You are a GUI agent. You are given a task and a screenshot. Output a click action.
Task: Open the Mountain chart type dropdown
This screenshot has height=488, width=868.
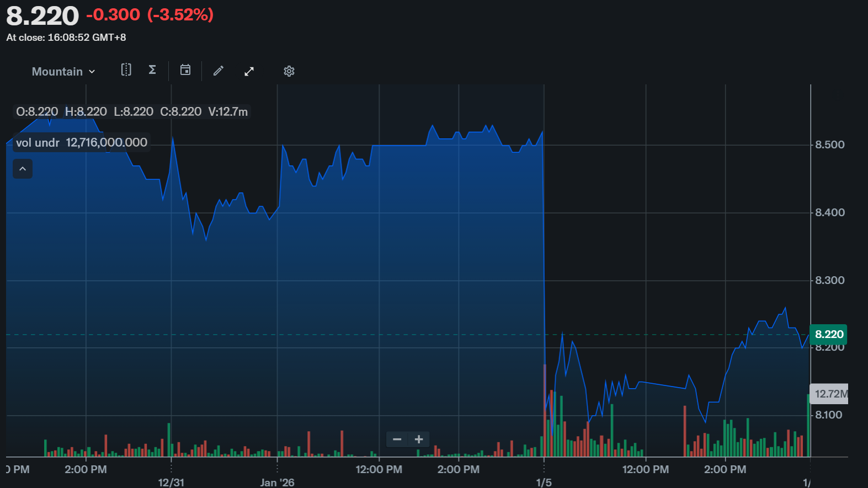[63, 72]
